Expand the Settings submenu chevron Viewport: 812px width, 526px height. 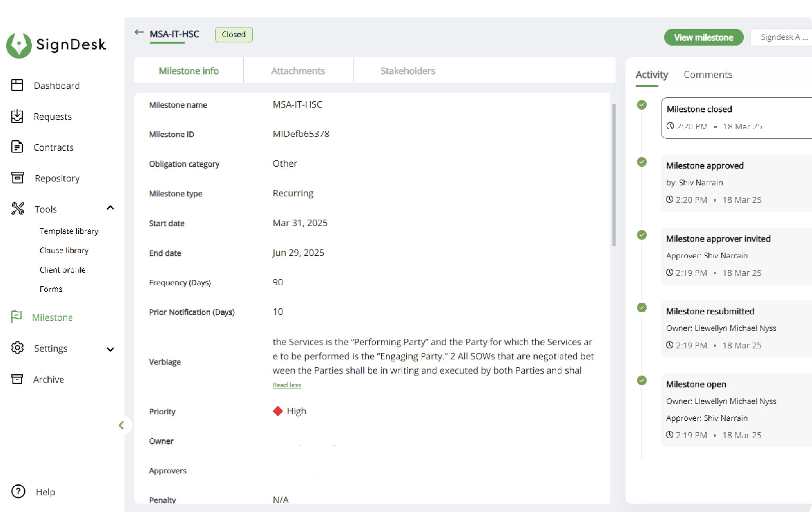point(110,349)
